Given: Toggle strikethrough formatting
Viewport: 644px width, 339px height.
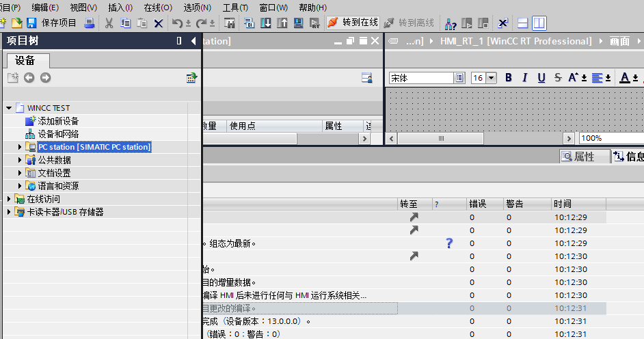Looking at the screenshot, I should click(x=558, y=77).
